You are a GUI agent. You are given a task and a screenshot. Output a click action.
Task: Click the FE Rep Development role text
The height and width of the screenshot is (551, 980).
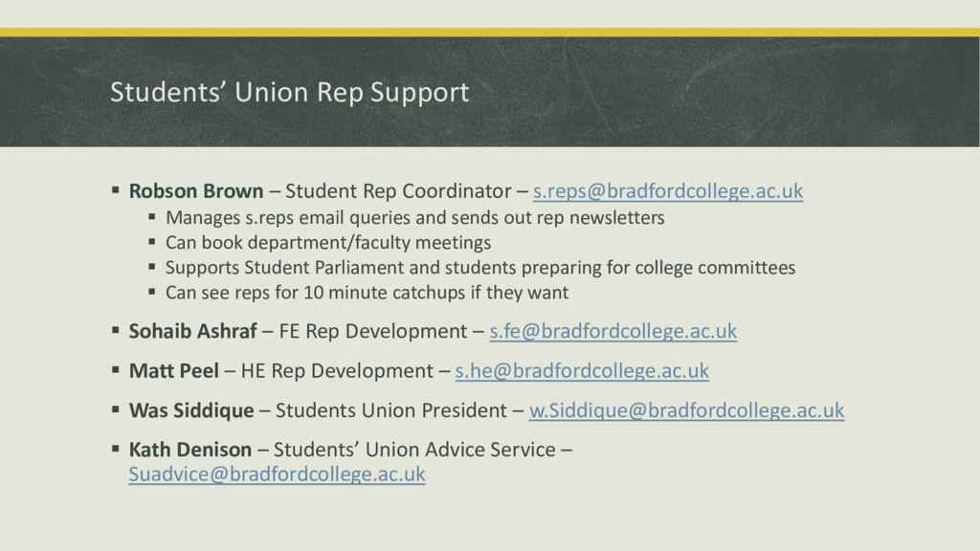373,331
